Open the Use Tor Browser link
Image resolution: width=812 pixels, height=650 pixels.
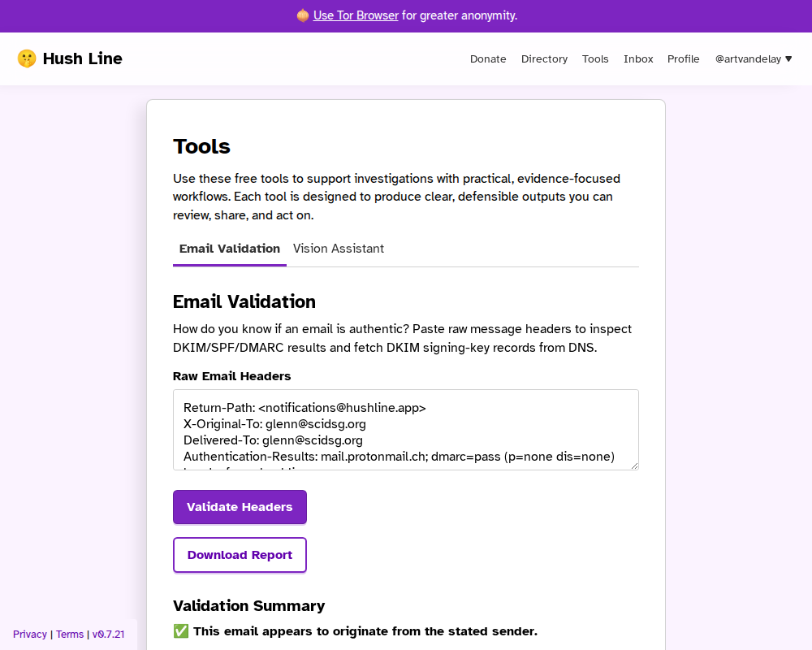coord(356,15)
